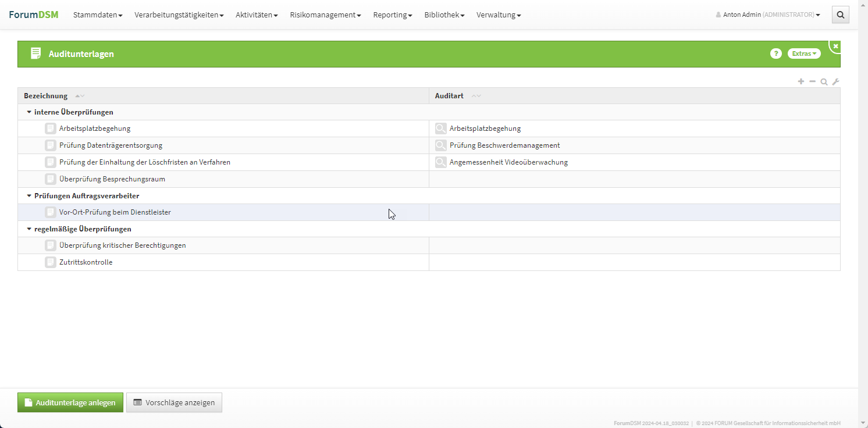Open the Extras dropdown

804,53
